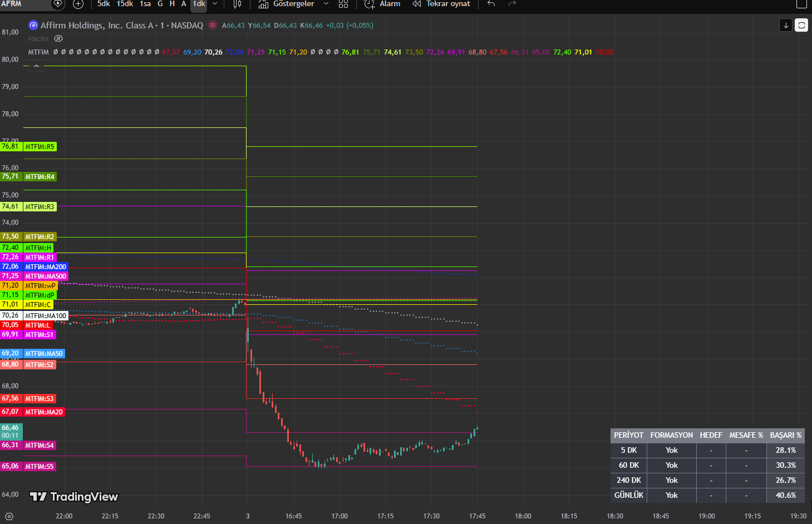Click the MTFIM:R1 price label
This screenshot has width=812, height=524.
pos(40,258)
